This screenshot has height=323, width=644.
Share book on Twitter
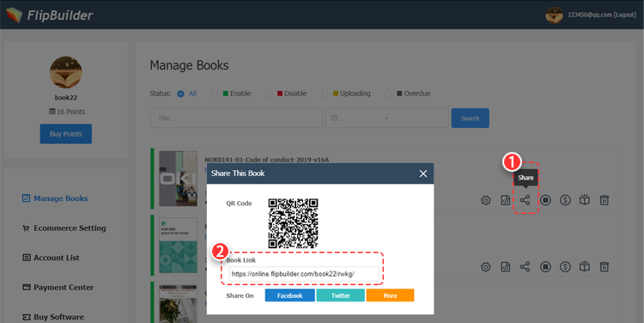(x=341, y=296)
